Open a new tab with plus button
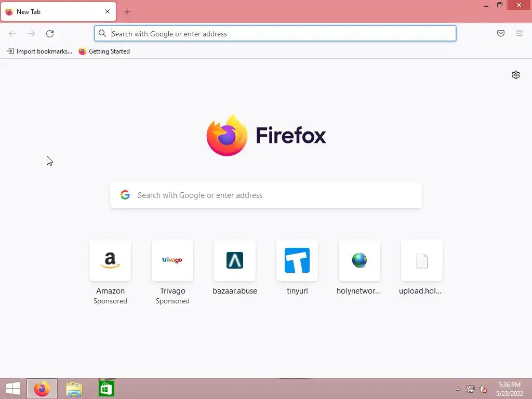Image resolution: width=532 pixels, height=399 pixels. pyautogui.click(x=127, y=12)
